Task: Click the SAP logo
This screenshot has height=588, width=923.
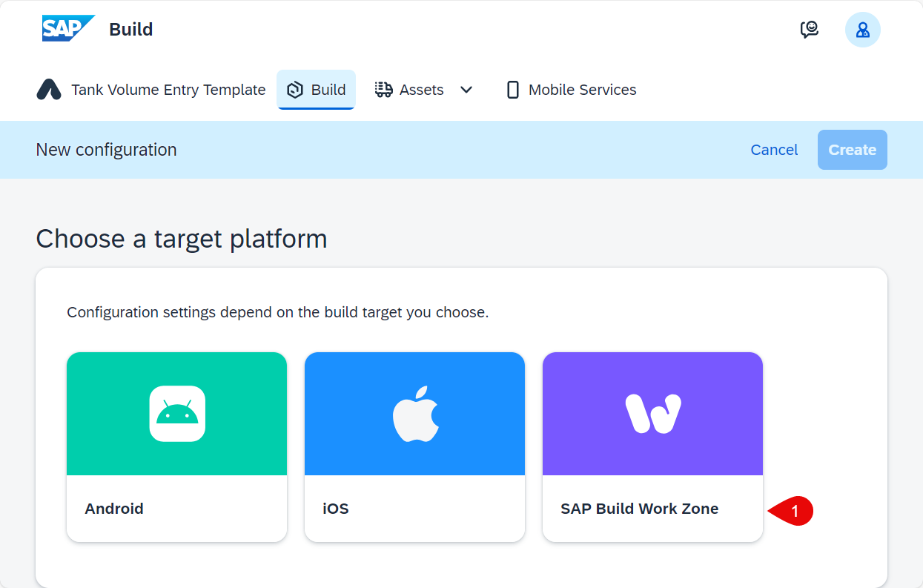Action: [68, 28]
